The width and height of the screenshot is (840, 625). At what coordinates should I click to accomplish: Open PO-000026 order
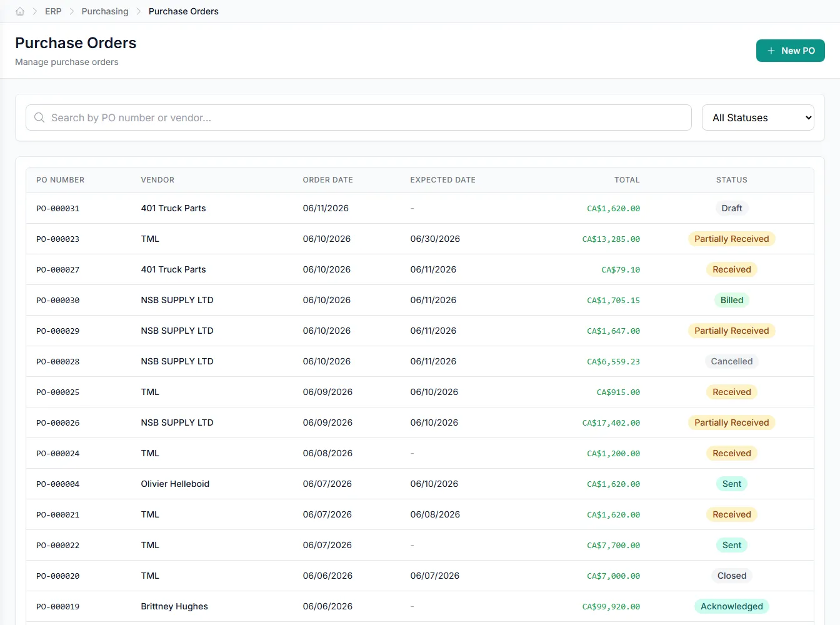[x=420, y=422]
